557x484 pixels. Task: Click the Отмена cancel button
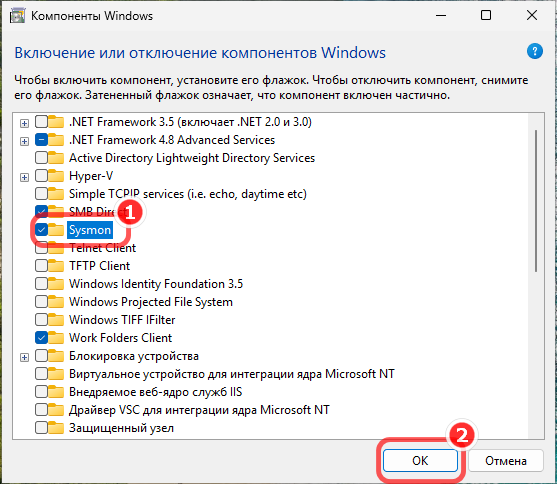point(505,461)
